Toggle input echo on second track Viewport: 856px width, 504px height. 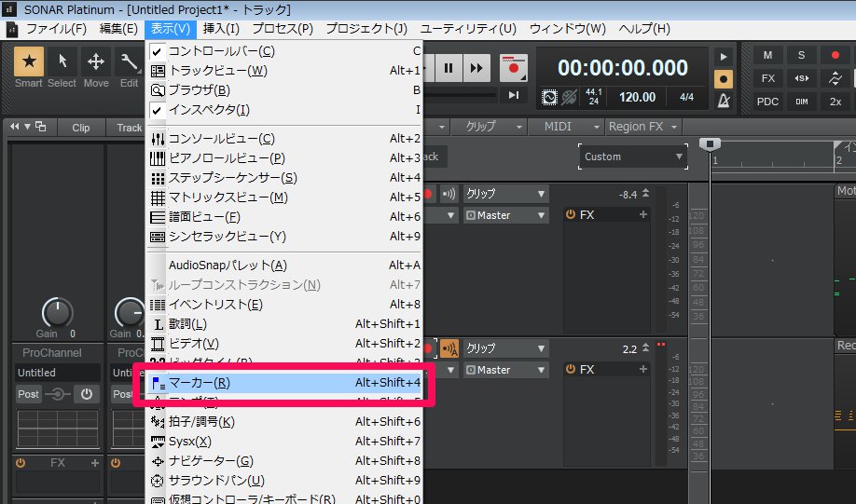pos(449,348)
